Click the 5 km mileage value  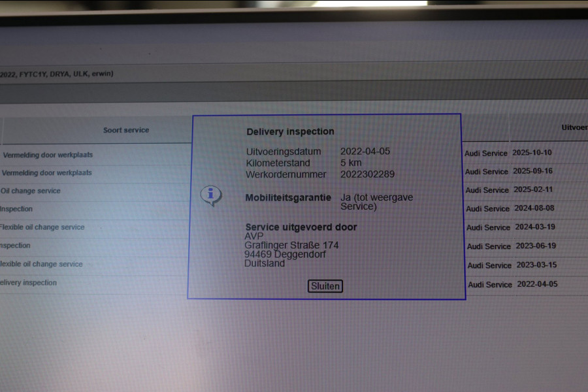click(x=351, y=163)
